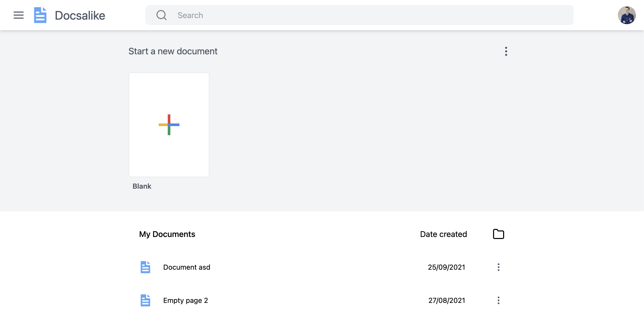Click the 'Document asd' file icon

coord(145,267)
